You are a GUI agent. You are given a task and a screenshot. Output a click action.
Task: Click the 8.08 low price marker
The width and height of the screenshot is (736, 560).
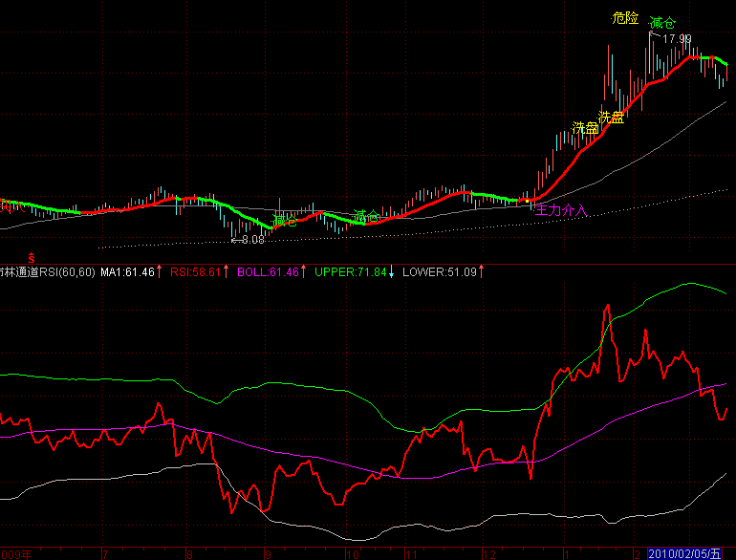click(249, 240)
